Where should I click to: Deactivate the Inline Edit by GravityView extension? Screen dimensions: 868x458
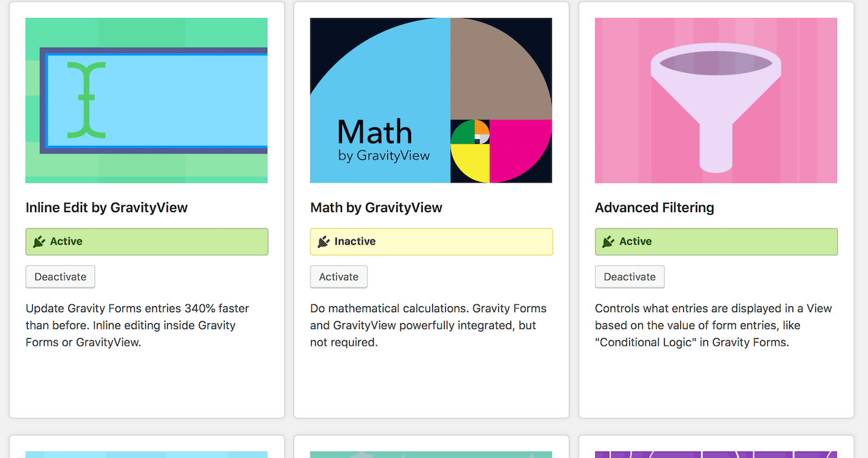tap(61, 277)
